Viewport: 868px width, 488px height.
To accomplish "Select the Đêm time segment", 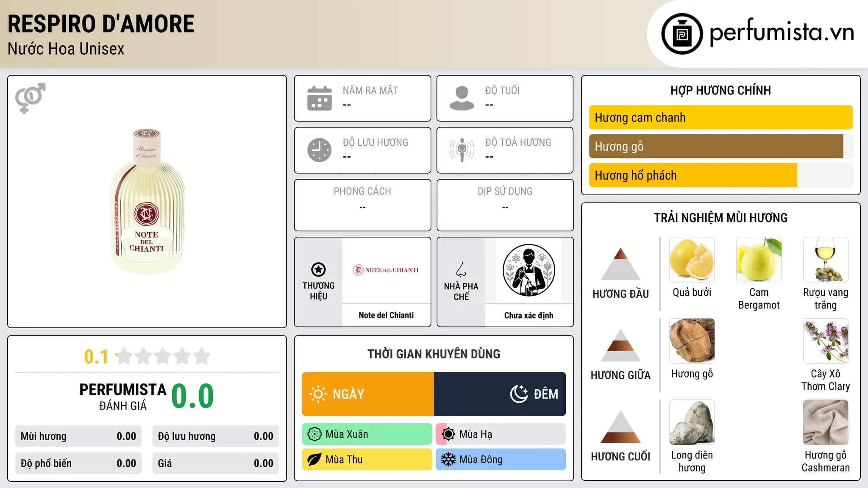I will (x=500, y=394).
